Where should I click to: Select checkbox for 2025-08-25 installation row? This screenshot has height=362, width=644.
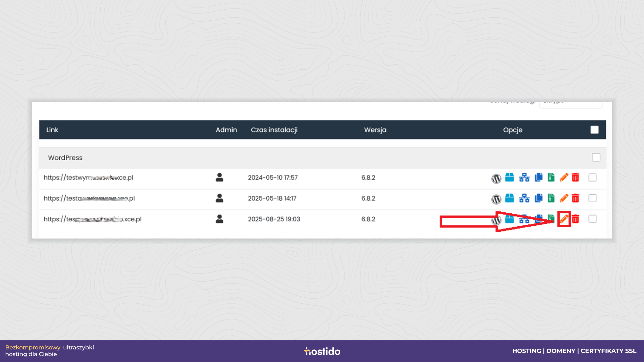pos(592,219)
